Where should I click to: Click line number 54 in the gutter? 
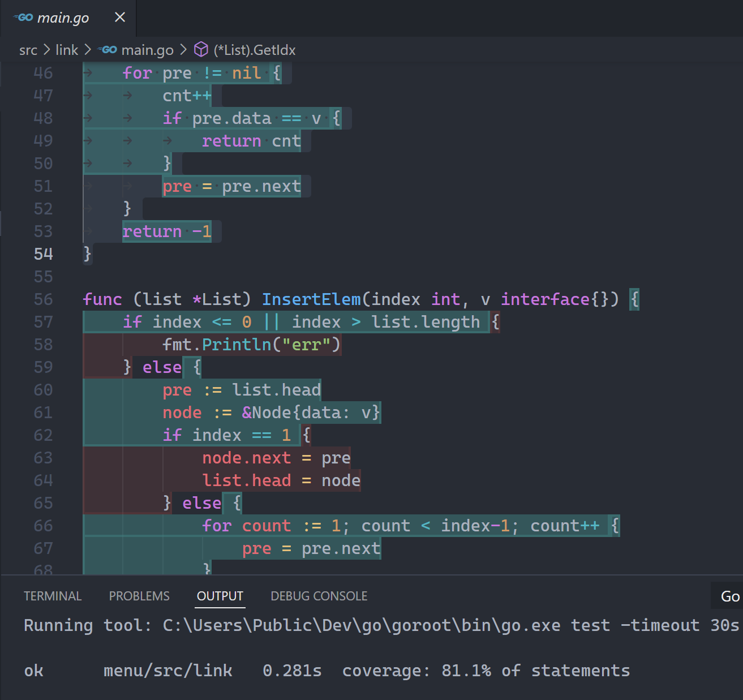click(43, 254)
